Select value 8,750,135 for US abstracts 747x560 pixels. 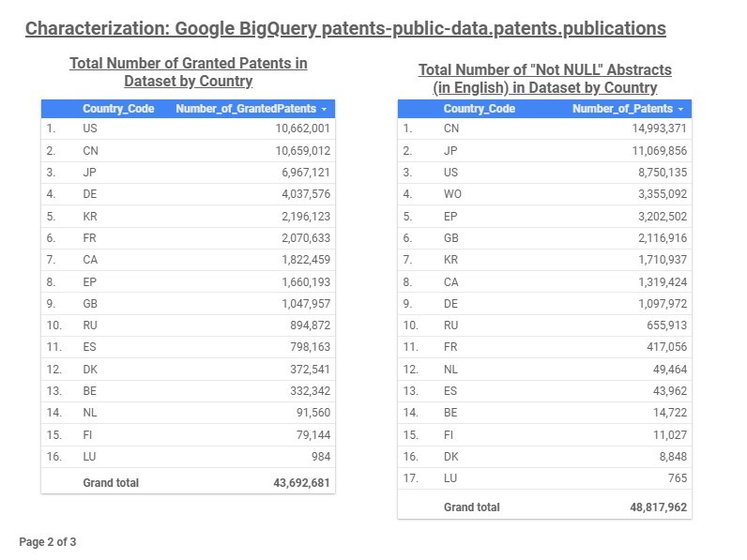(x=663, y=173)
